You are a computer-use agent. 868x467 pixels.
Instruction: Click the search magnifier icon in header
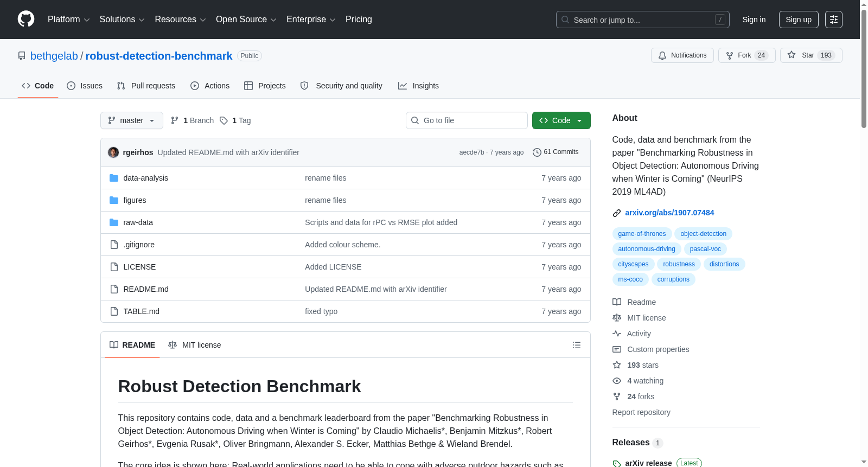[565, 20]
